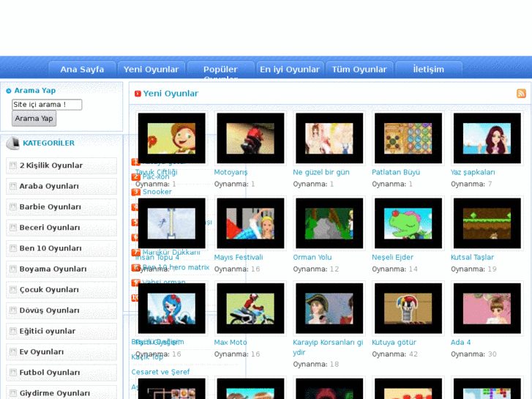Image resolution: width=532 pixels, height=399 pixels.
Task: Focus the site search input field
Action: click(47, 105)
